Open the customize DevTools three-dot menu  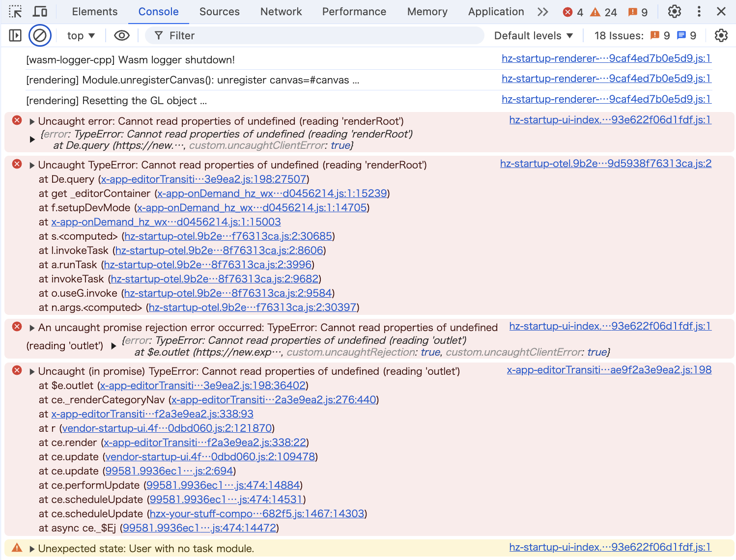(x=699, y=11)
